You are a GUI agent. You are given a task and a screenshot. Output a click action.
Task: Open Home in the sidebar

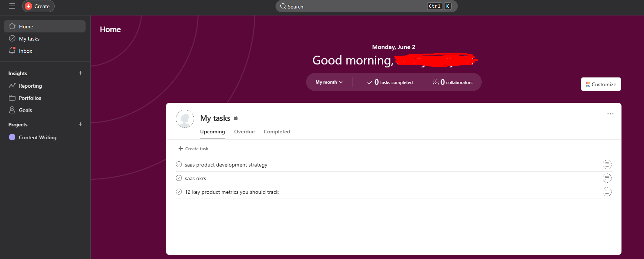coord(45,27)
